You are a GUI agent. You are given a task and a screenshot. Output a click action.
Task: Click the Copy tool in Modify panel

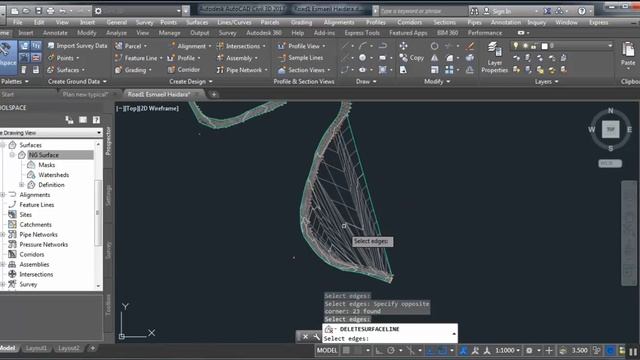[412, 58]
